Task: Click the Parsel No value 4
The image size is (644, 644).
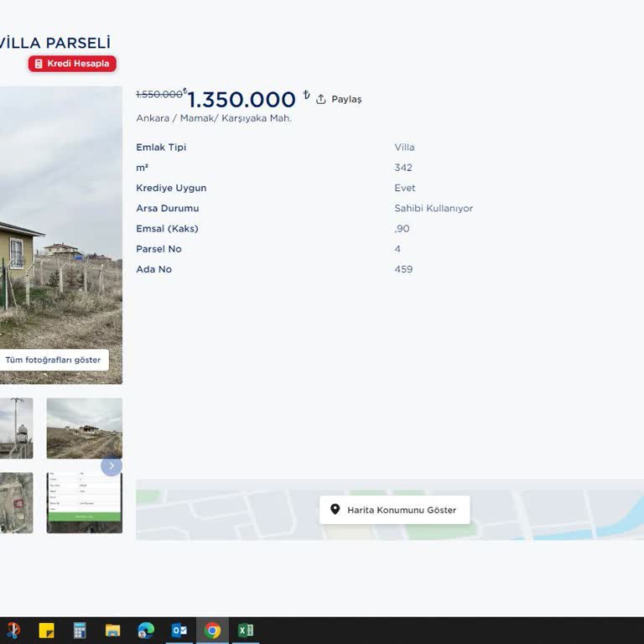Action: (397, 249)
